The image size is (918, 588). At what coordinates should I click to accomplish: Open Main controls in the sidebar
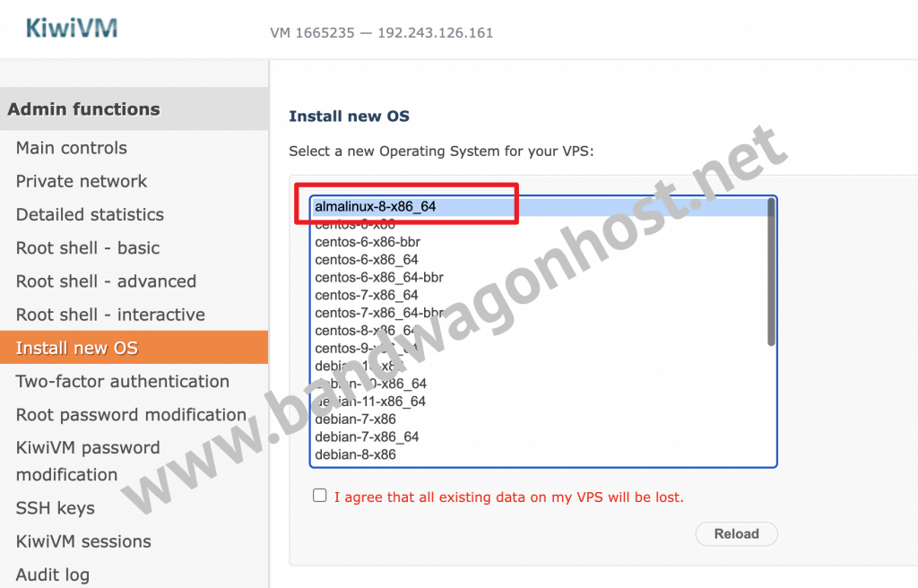72,148
